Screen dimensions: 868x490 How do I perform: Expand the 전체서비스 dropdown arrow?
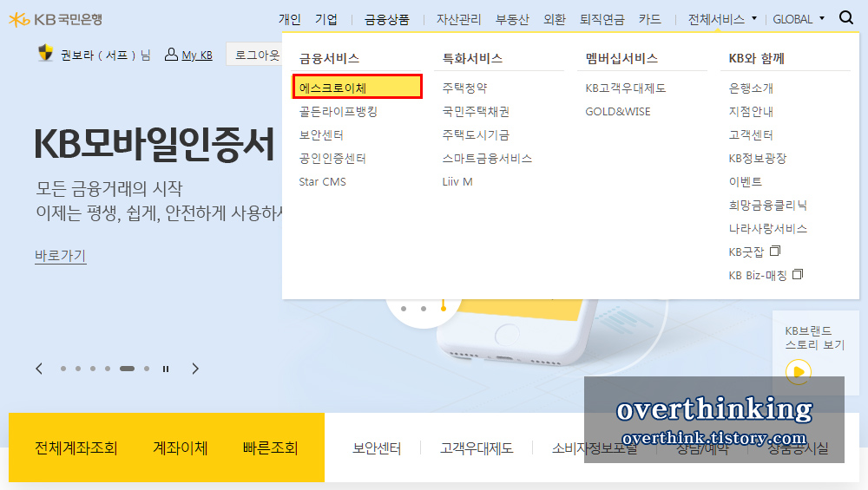pos(754,18)
